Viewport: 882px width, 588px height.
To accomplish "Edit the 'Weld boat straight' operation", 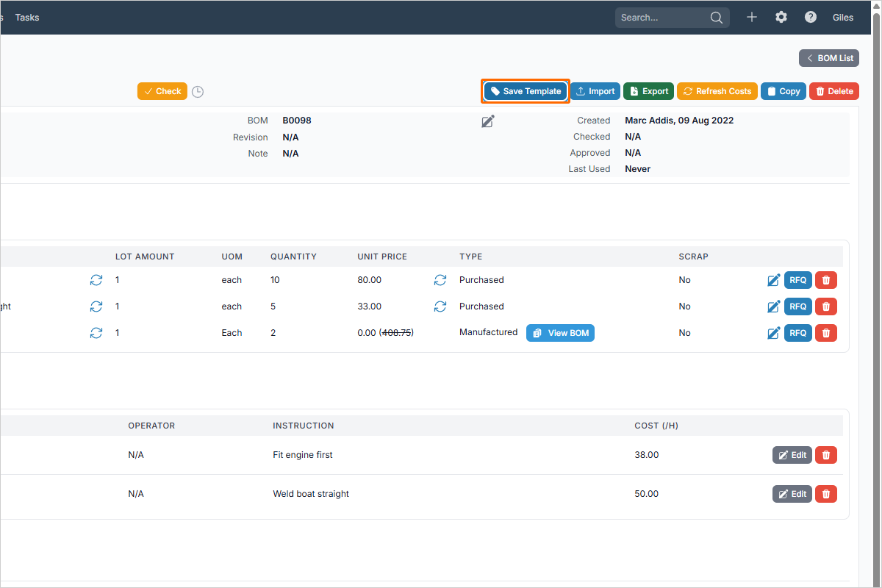I will click(x=792, y=494).
